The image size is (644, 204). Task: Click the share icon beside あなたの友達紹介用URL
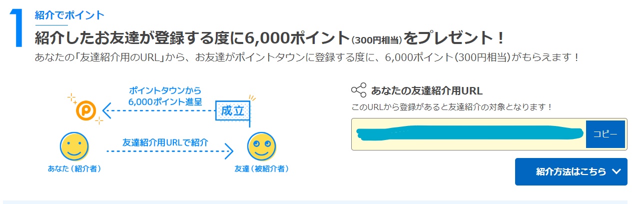(359, 90)
